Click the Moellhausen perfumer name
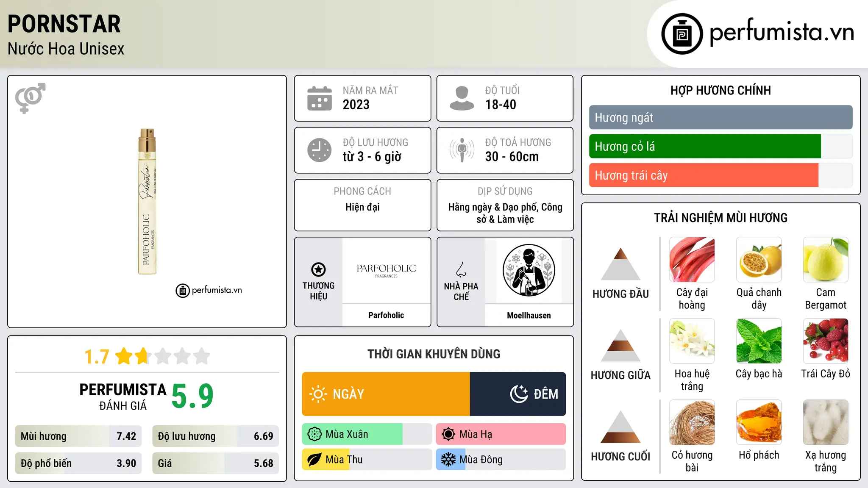868x488 pixels. pos(529,316)
